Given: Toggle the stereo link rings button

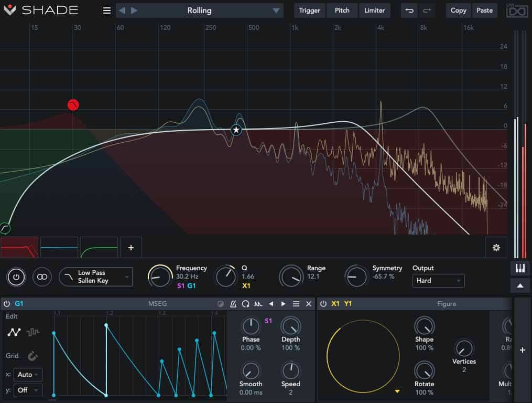Looking at the screenshot, I should pos(42,277).
